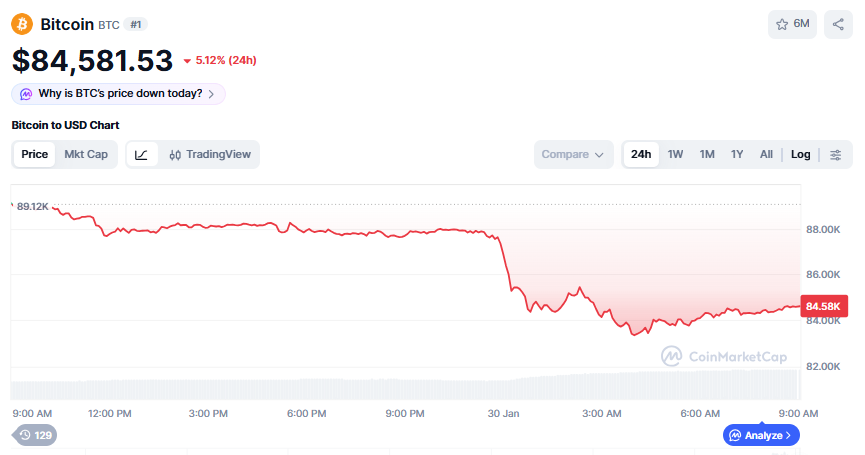Click the share icon button
Viewport: 865px width, 455px height.
838,24
